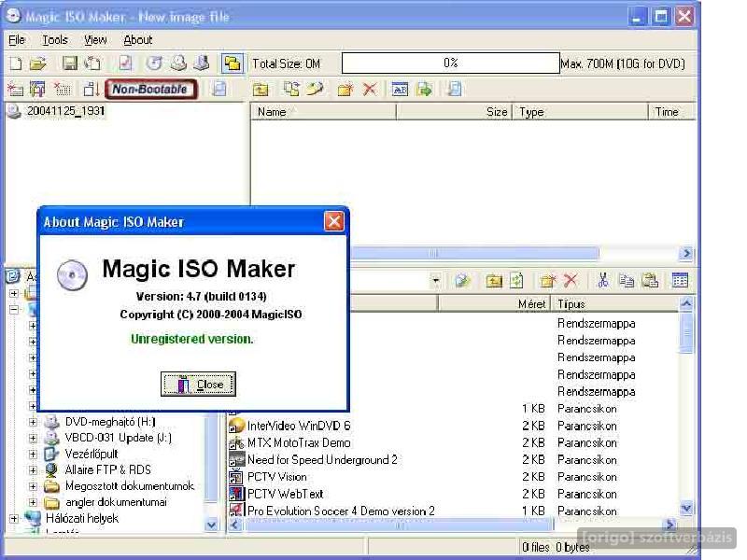
Task: Close the About Magic ISO Maker dialog
Action: (x=334, y=221)
